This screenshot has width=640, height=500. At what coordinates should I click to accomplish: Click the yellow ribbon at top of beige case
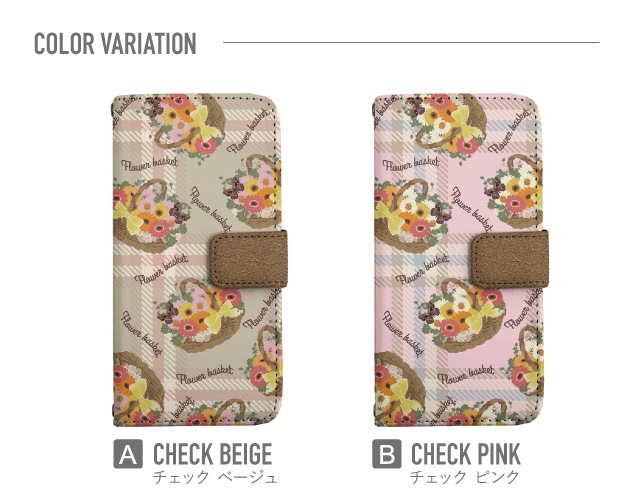click(x=202, y=121)
